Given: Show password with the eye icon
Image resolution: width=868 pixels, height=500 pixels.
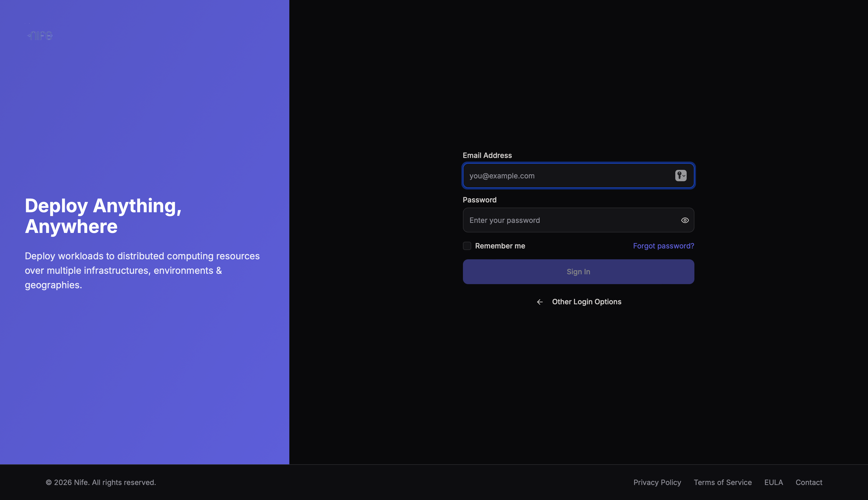Looking at the screenshot, I should [x=685, y=220].
